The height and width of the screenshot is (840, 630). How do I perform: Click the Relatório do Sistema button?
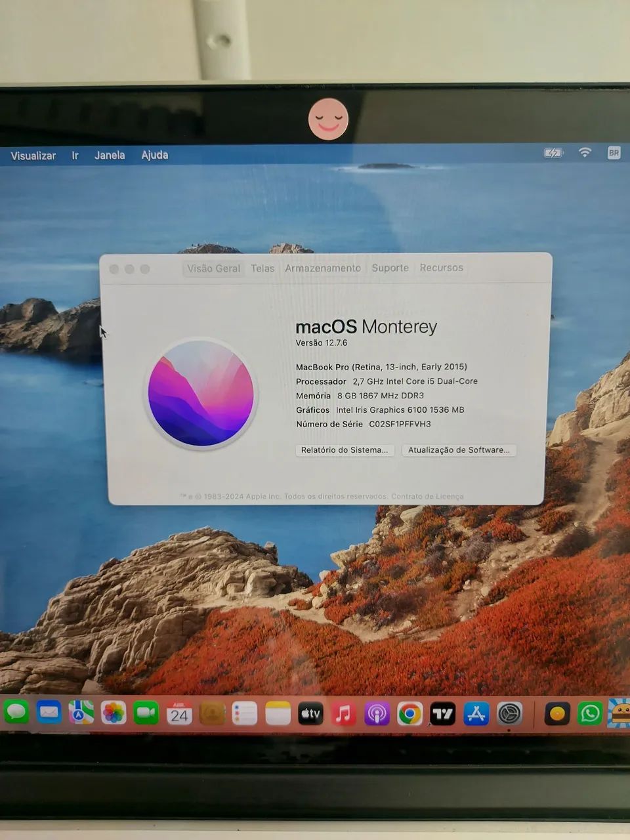pos(345,450)
